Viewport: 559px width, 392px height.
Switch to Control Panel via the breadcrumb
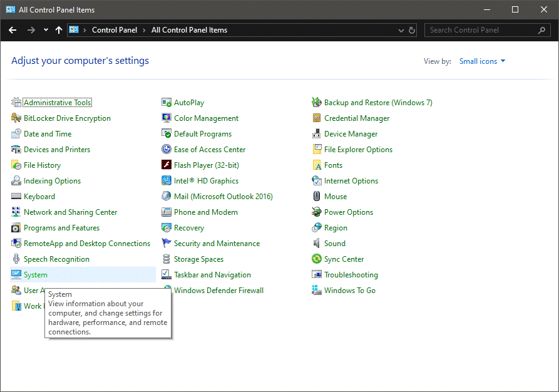pos(115,29)
